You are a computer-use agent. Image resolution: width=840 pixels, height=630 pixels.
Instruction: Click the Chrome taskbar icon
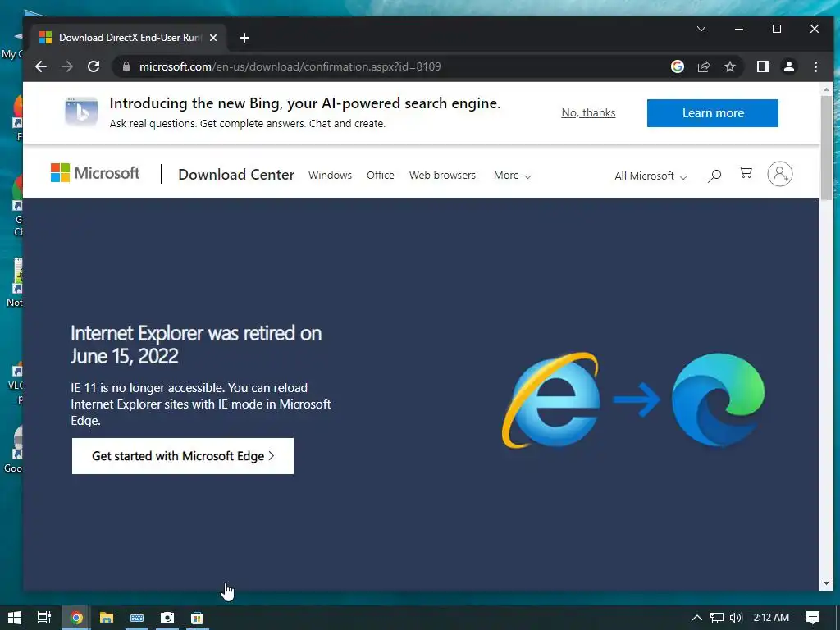(76, 618)
